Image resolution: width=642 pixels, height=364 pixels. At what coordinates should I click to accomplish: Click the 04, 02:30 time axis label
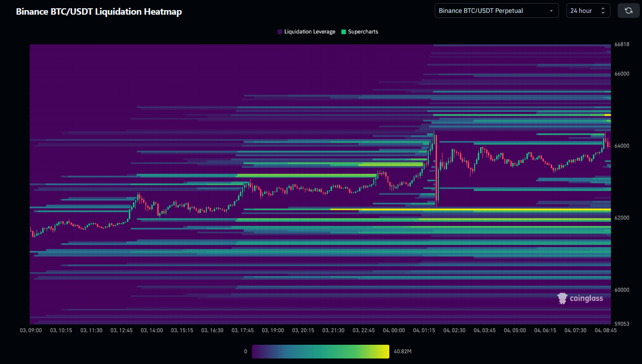pos(454,330)
